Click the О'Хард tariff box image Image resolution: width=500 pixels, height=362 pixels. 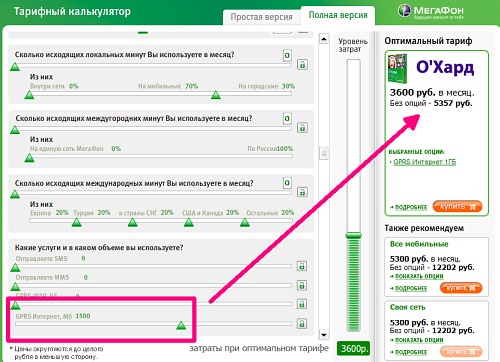(398, 69)
